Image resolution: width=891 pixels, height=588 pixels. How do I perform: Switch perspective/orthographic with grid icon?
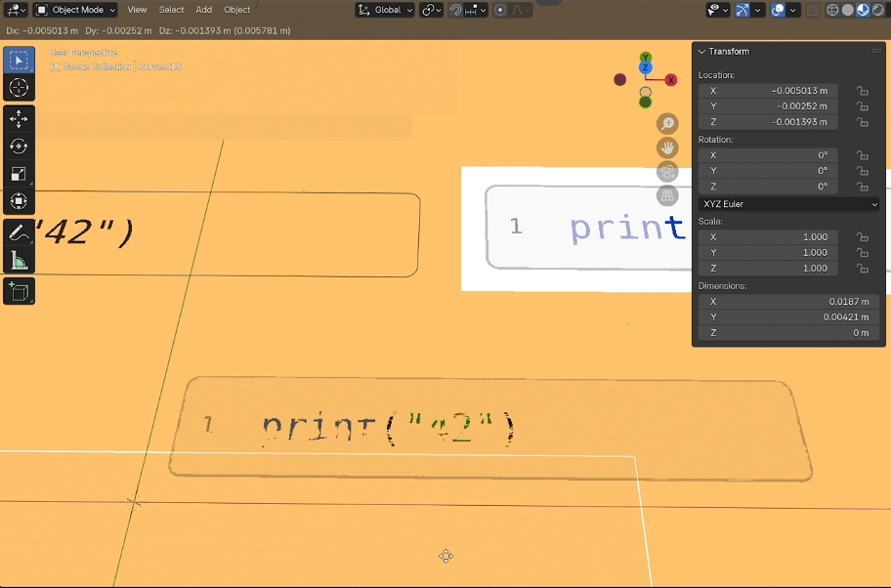pyautogui.click(x=667, y=196)
